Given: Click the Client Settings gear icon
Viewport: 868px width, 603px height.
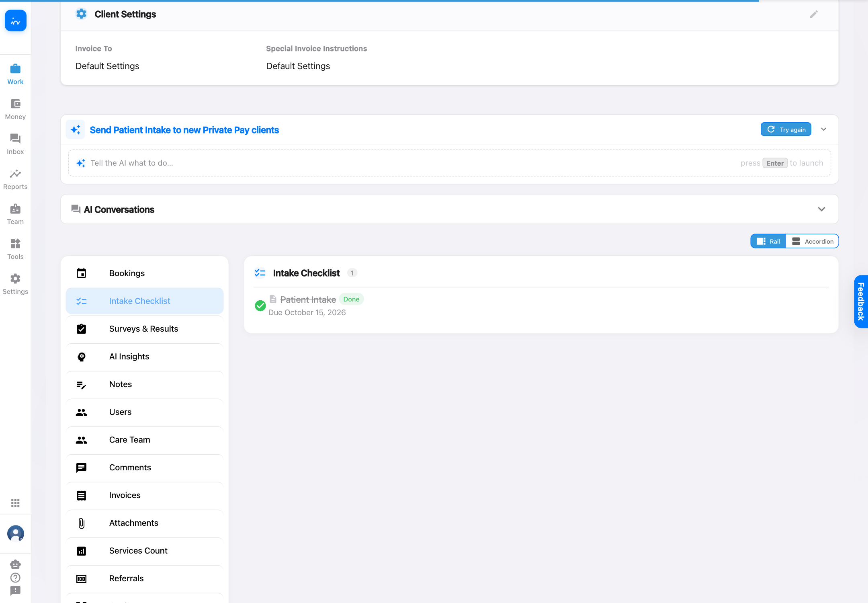Looking at the screenshot, I should point(81,14).
